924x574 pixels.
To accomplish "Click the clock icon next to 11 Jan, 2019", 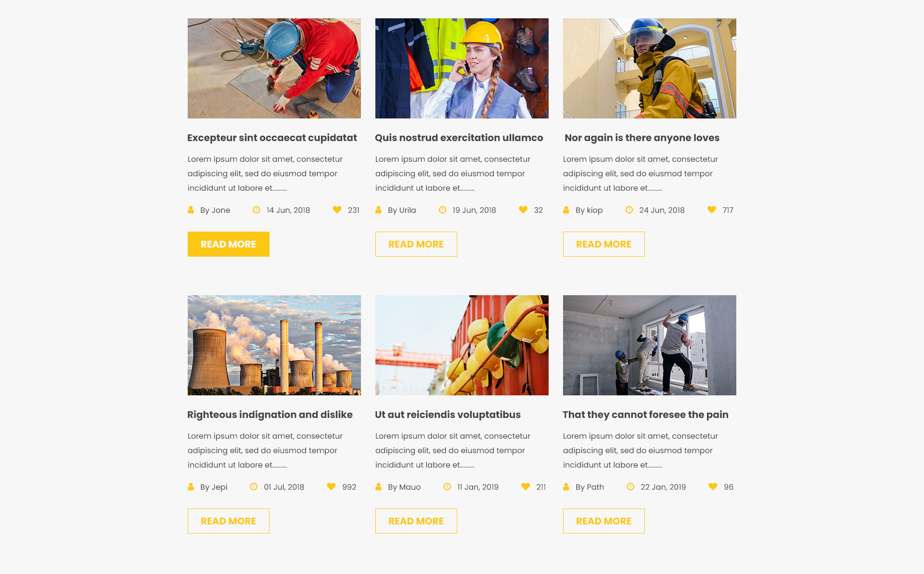I will 447,487.
